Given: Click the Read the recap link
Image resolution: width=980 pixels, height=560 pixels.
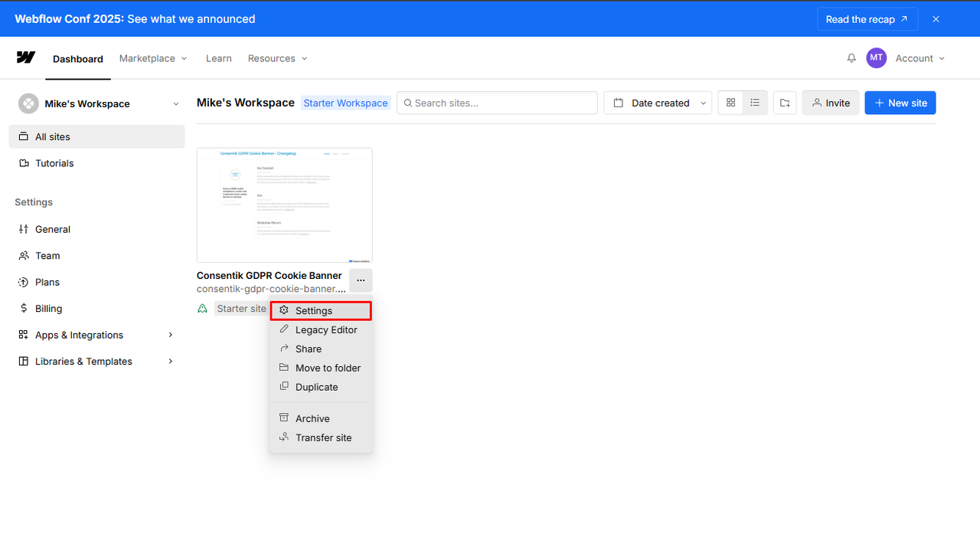Looking at the screenshot, I should pos(867,19).
